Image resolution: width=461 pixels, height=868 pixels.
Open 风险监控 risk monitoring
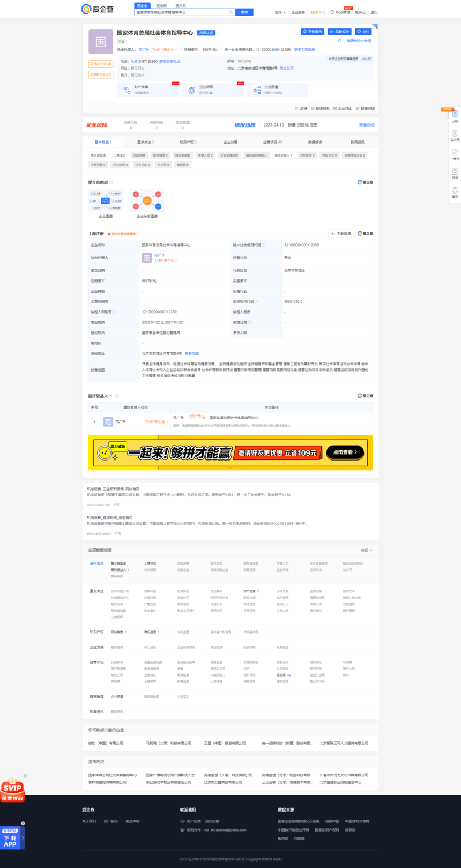[339, 32]
